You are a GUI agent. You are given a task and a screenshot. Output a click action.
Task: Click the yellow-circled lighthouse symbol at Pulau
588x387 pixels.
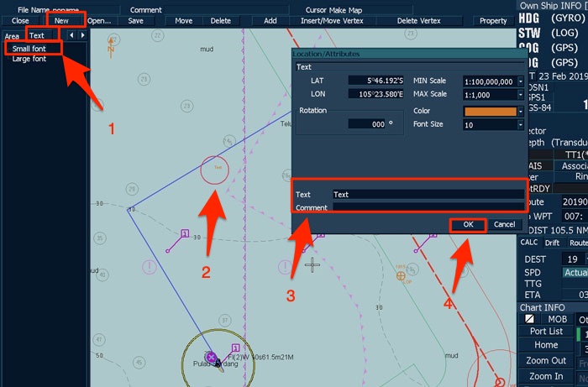click(x=211, y=358)
